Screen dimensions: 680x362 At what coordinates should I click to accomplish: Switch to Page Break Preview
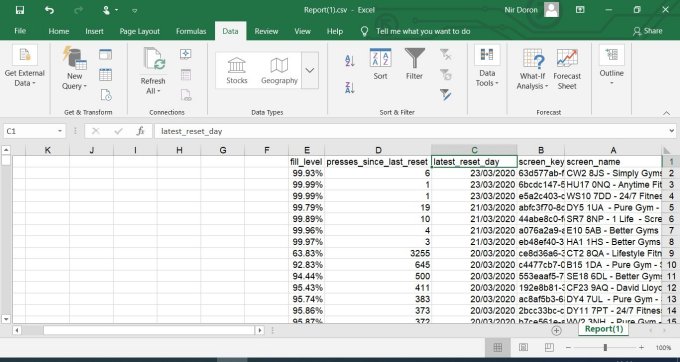pyautogui.click(x=549, y=347)
